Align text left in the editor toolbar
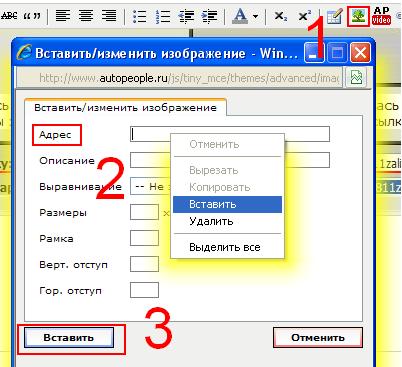Viewport: 402px width, 367px height. coord(63,15)
